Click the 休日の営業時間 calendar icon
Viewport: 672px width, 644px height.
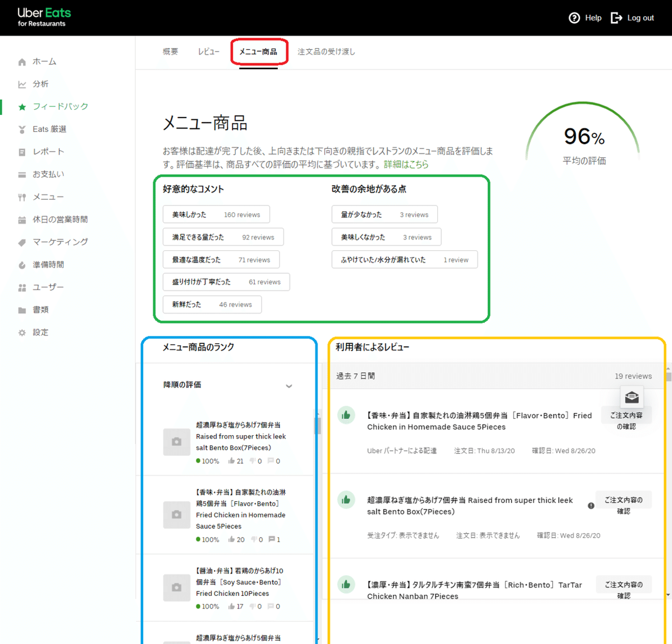coord(22,220)
